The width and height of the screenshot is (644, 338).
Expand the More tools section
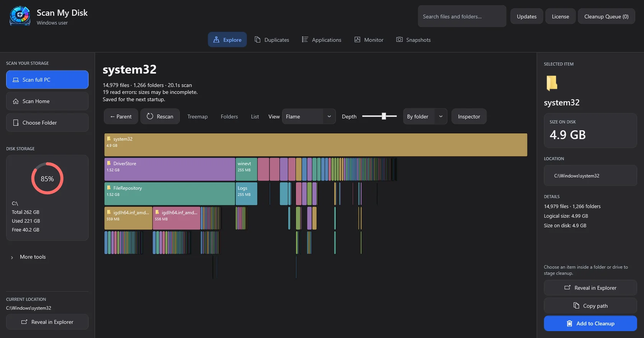(28, 257)
